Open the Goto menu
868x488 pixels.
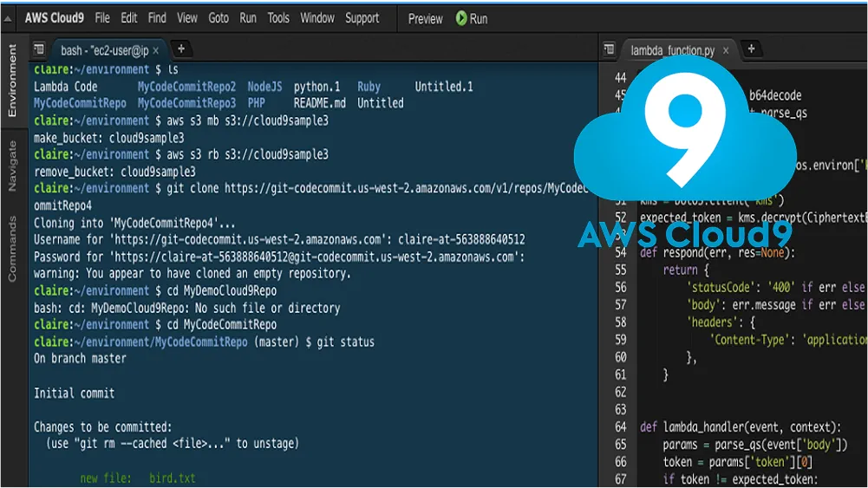219,18
